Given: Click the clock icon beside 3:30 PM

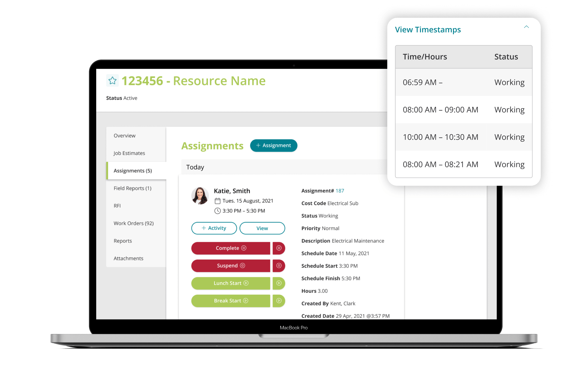Looking at the screenshot, I should [x=218, y=211].
